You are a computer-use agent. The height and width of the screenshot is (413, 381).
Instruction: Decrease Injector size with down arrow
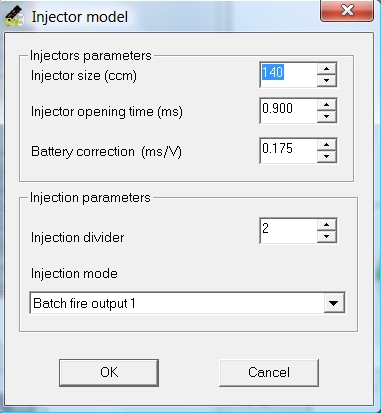tap(327, 80)
